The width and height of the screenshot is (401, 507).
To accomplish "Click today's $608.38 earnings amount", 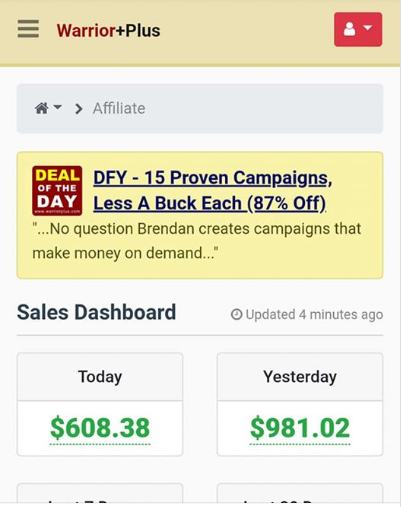I will [x=100, y=428].
